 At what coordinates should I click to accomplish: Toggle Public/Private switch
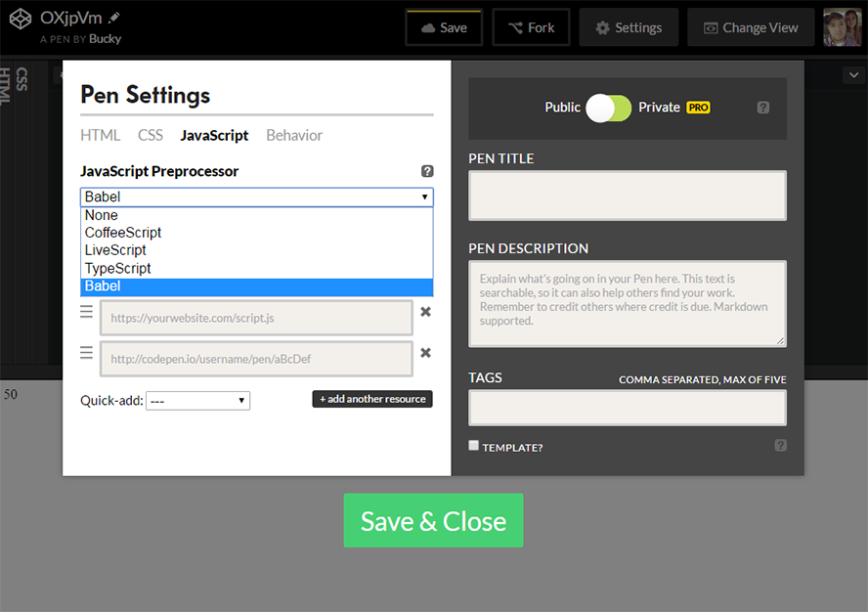tap(608, 108)
